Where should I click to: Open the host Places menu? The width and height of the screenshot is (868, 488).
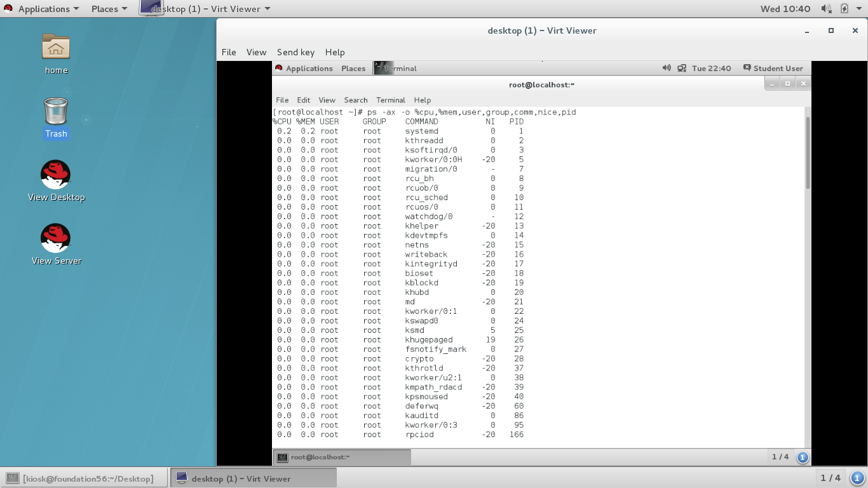click(109, 9)
